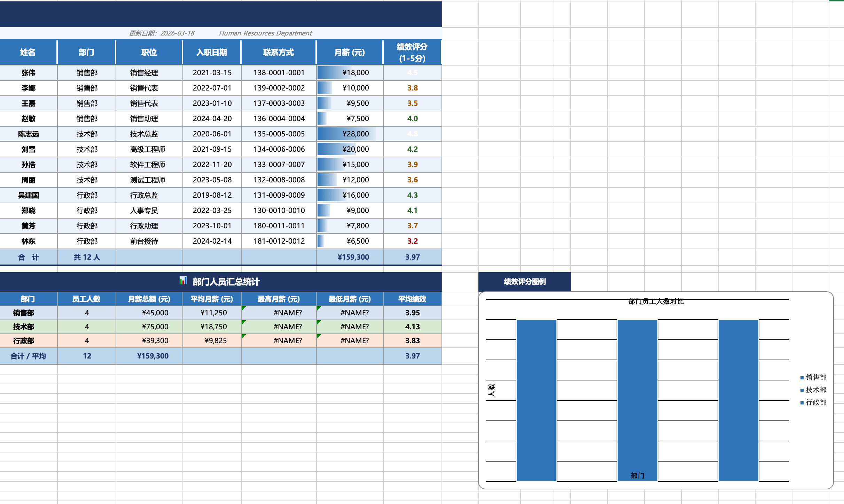Select 林东's salary data bar cell ¥6,500
Viewport: 844px width, 504px height.
click(x=350, y=241)
